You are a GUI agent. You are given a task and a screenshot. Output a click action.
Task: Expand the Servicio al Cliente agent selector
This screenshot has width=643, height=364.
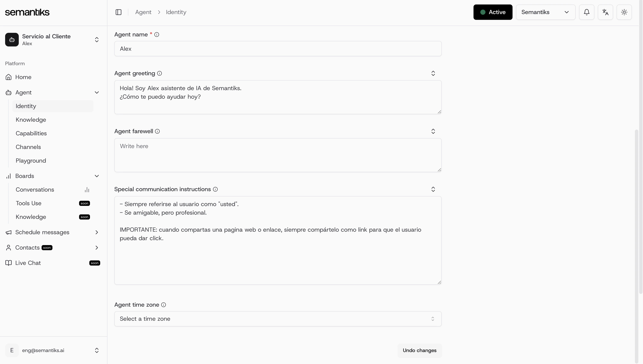coord(97,39)
